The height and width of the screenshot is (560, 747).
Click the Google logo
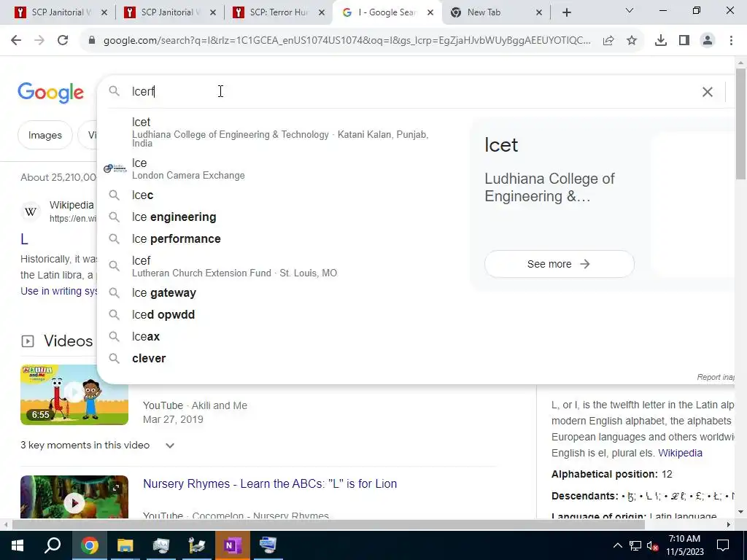pyautogui.click(x=50, y=92)
